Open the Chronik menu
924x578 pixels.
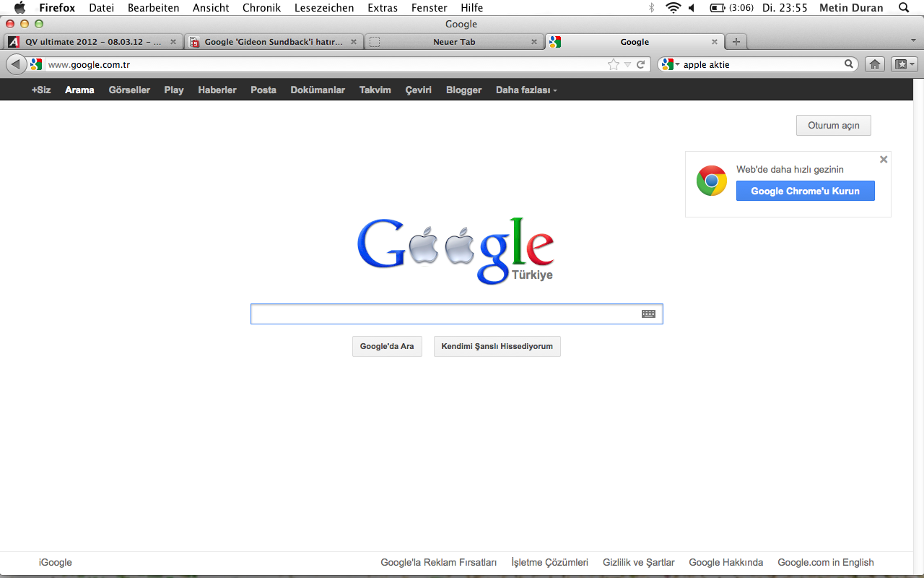coord(261,8)
